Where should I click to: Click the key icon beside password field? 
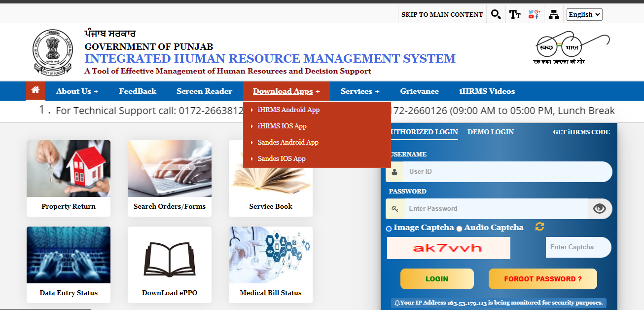pos(395,209)
